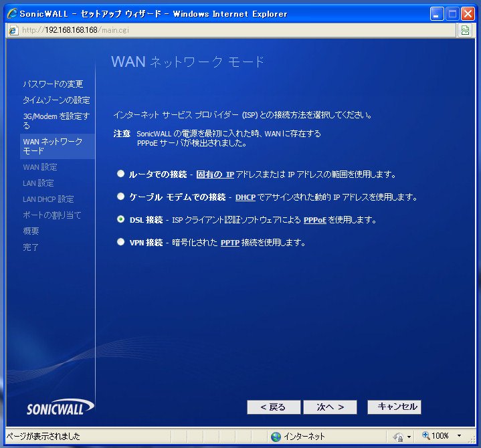Open the PPPoE help link
Viewport: 481px width, 448px height.
314,220
